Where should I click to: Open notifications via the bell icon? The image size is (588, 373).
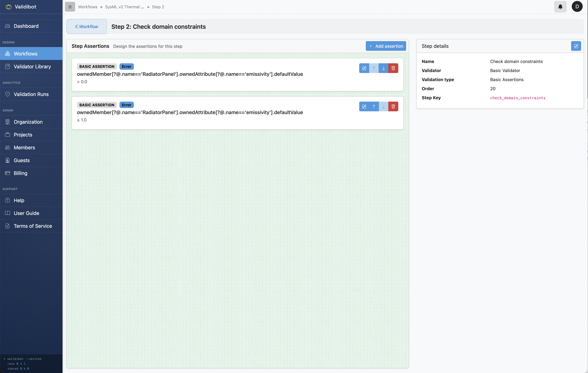click(x=560, y=7)
